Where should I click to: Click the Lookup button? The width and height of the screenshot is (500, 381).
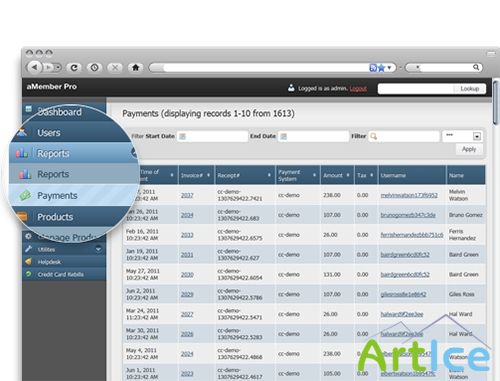(470, 89)
